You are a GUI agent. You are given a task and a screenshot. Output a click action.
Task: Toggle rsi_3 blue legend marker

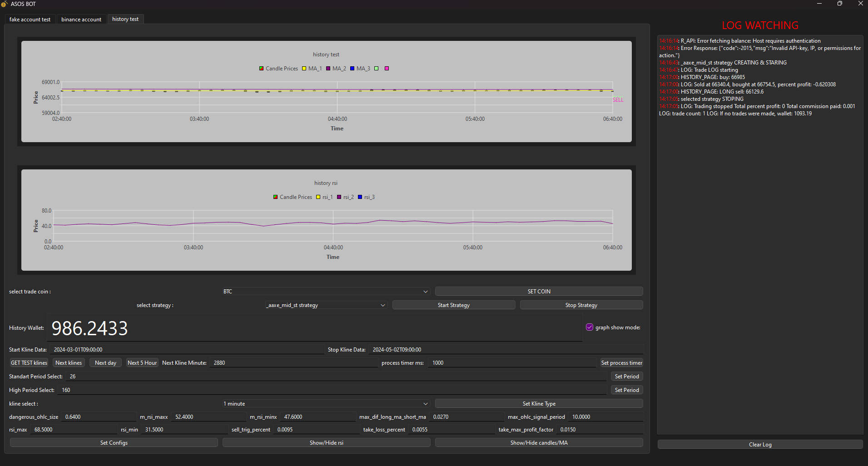tap(360, 197)
